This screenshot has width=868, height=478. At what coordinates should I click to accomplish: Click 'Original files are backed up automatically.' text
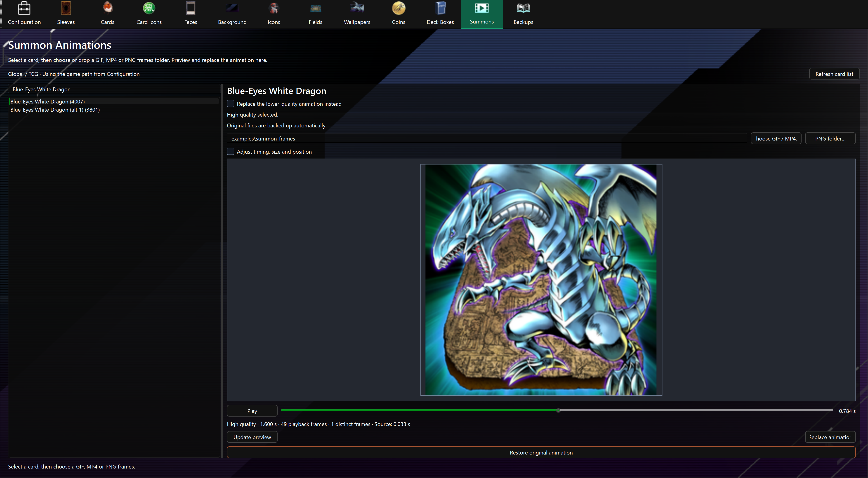pos(277,125)
